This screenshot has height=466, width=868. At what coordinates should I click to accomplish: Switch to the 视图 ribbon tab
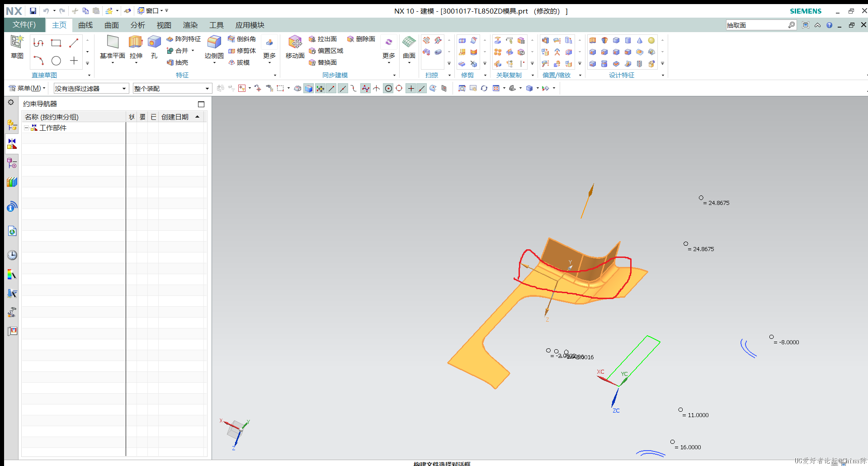[x=164, y=25]
